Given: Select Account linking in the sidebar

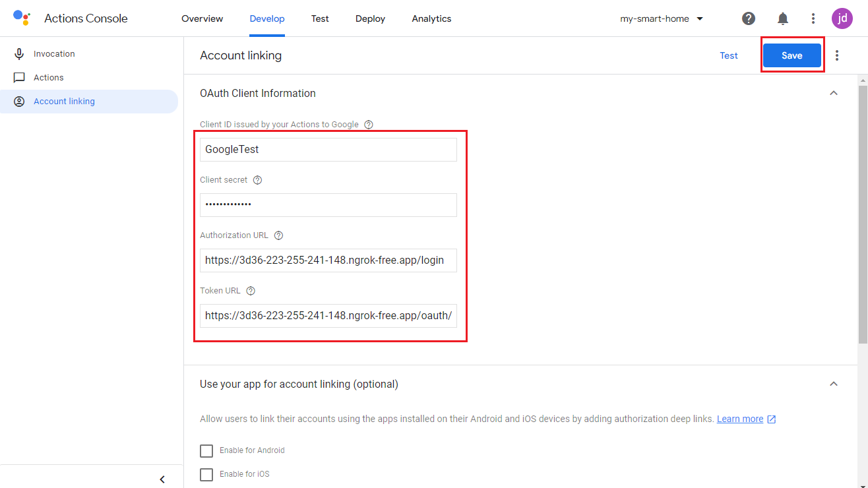Looking at the screenshot, I should [x=89, y=102].
